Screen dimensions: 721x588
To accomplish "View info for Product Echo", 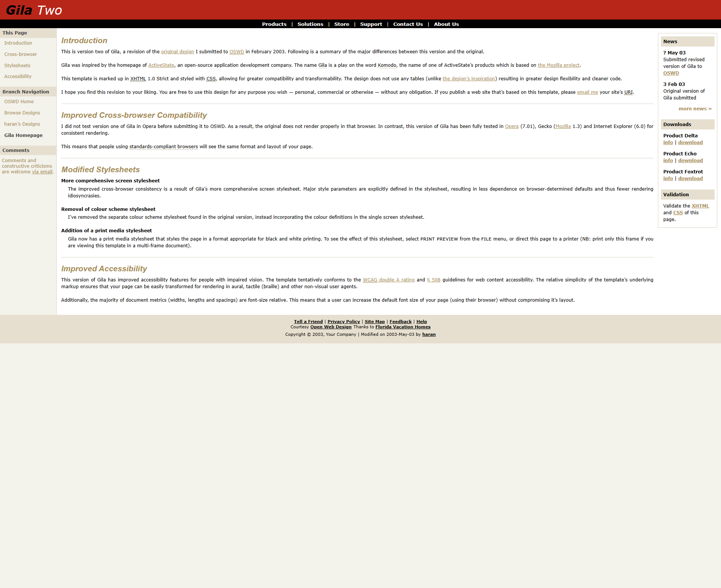I will 668,161.
